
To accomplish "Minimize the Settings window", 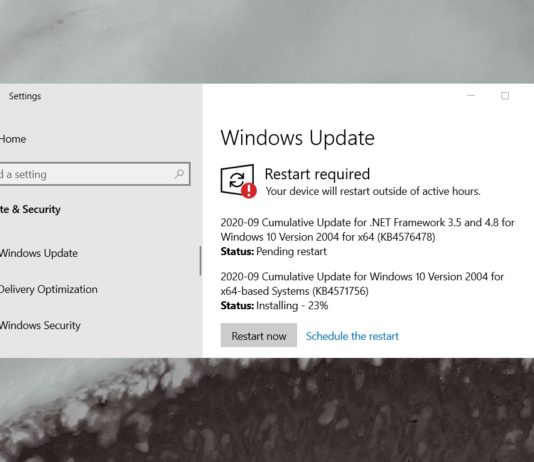I will tap(471, 96).
